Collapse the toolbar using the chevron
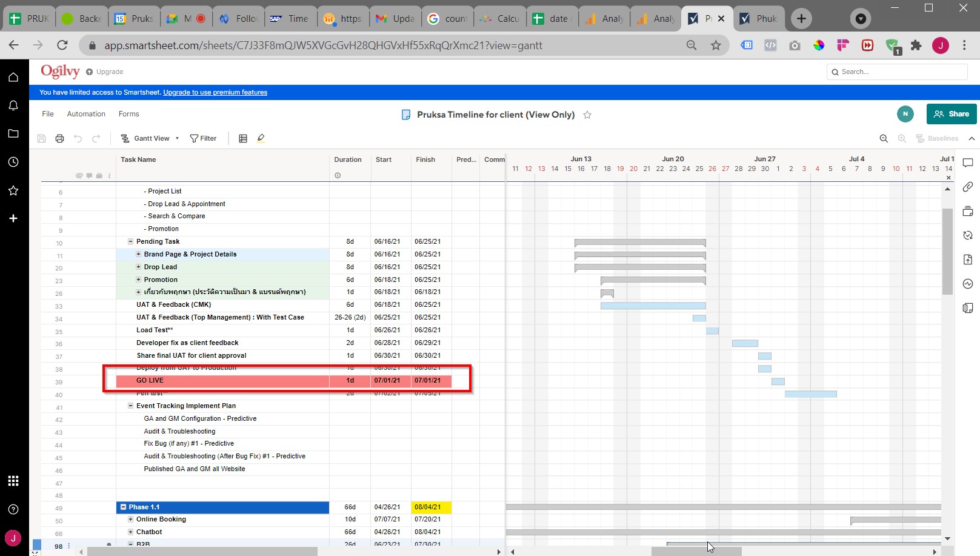Image resolution: width=980 pixels, height=556 pixels. (972, 138)
